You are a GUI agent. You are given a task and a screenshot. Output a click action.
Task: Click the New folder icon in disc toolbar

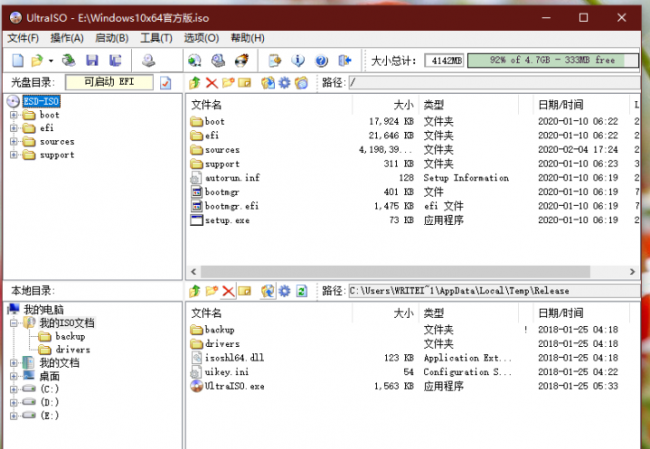[228, 83]
